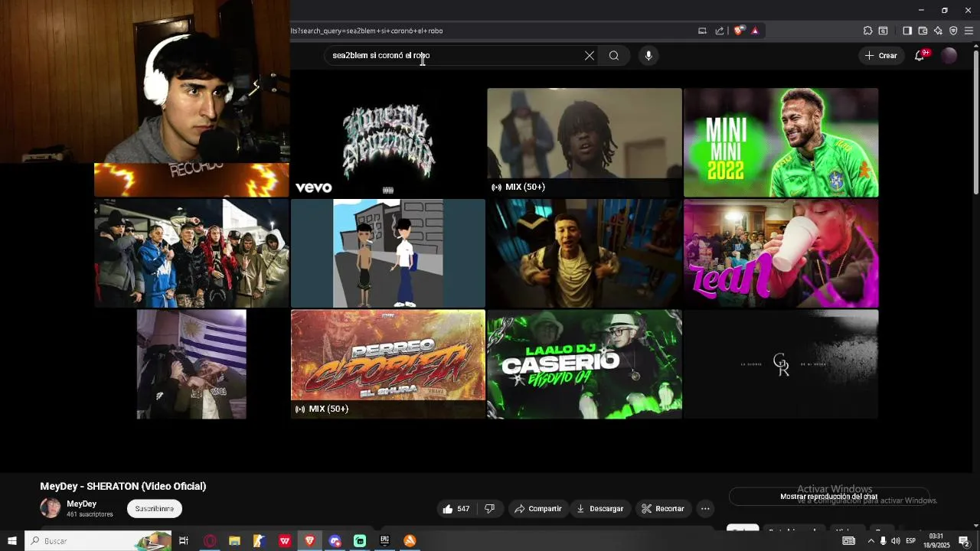Open the touch keyboard tray icon

tap(849, 541)
